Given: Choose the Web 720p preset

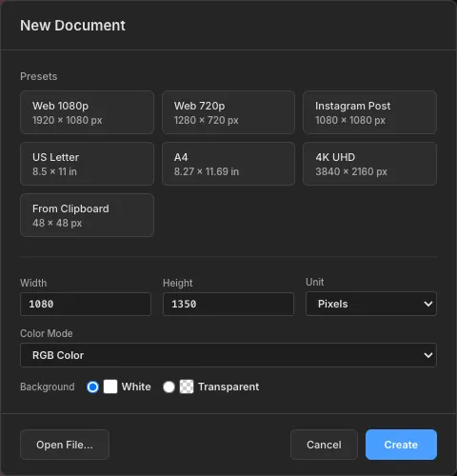Looking at the screenshot, I should pyautogui.click(x=228, y=112).
